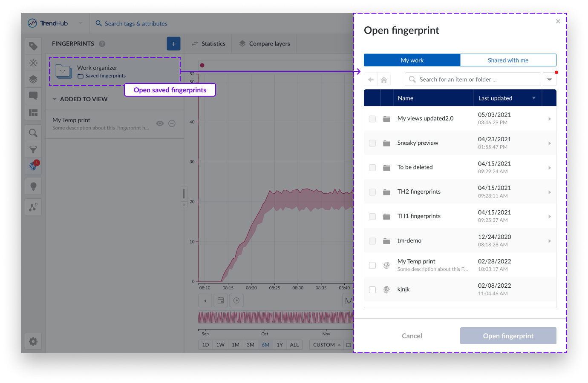Open the CUSTOM time range dropdown
Image resolution: width=588 pixels, height=383 pixels.
click(326, 345)
